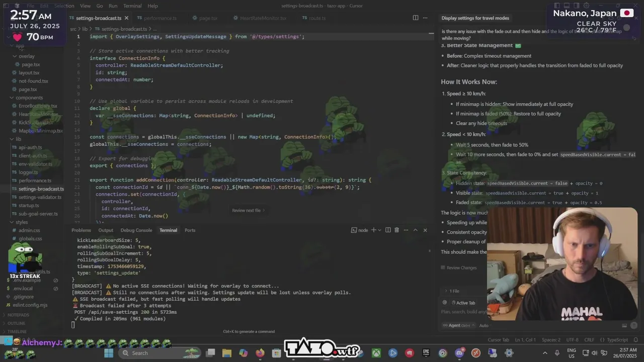Switch to the Problems panel tab
The height and width of the screenshot is (362, 644).
(x=81, y=230)
